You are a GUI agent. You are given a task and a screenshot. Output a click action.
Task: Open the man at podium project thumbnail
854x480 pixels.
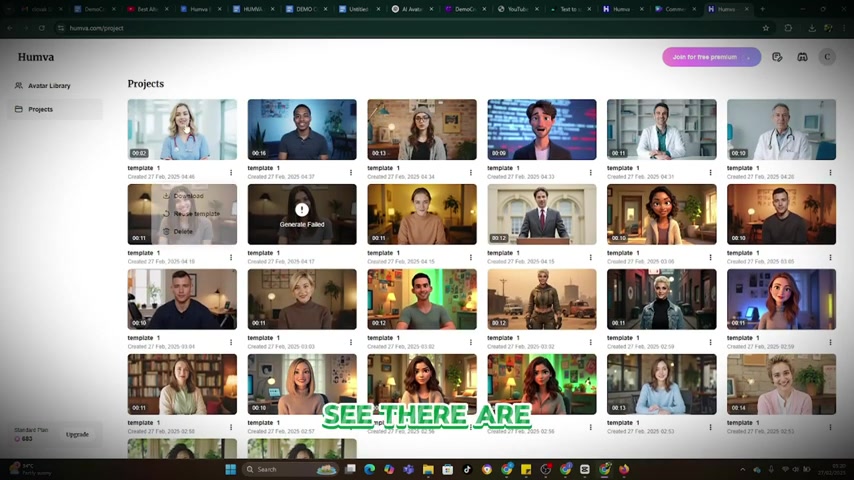(541, 214)
